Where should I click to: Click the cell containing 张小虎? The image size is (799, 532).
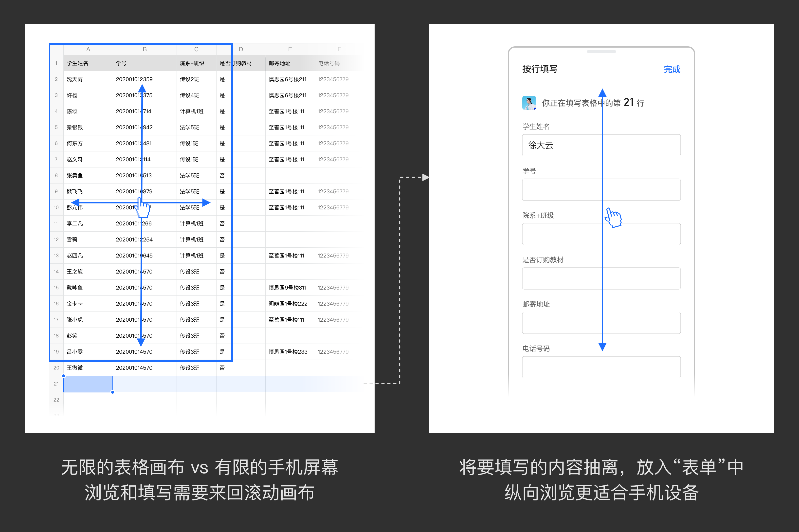pyautogui.click(x=88, y=320)
